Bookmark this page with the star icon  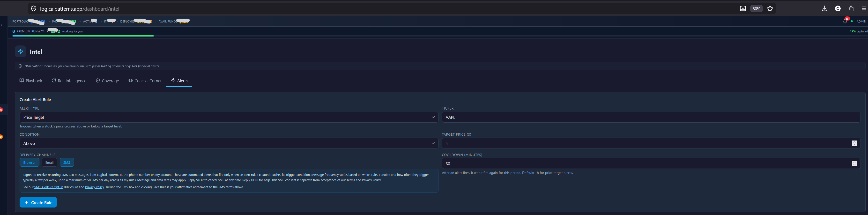pos(770,9)
